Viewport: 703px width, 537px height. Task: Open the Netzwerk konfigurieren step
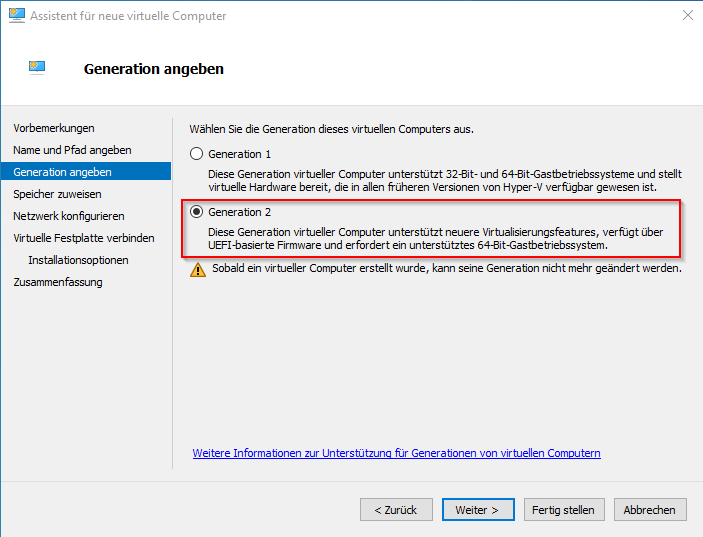coord(69,216)
